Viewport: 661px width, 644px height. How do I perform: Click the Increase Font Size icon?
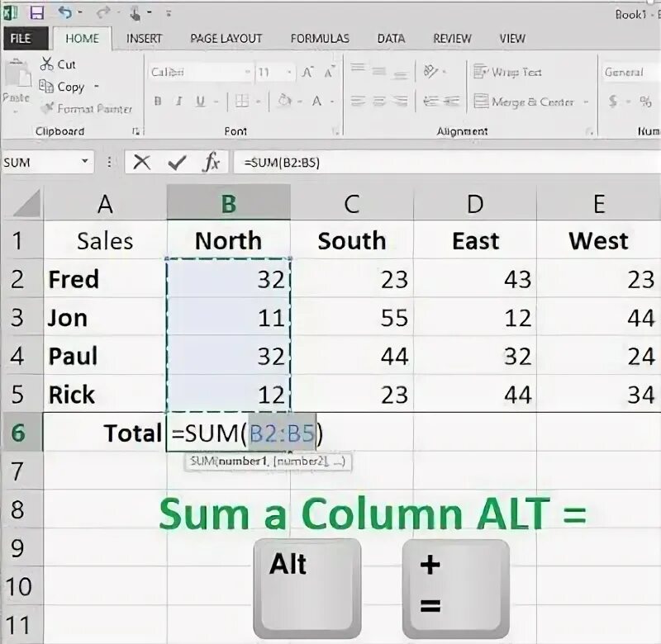pyautogui.click(x=307, y=72)
